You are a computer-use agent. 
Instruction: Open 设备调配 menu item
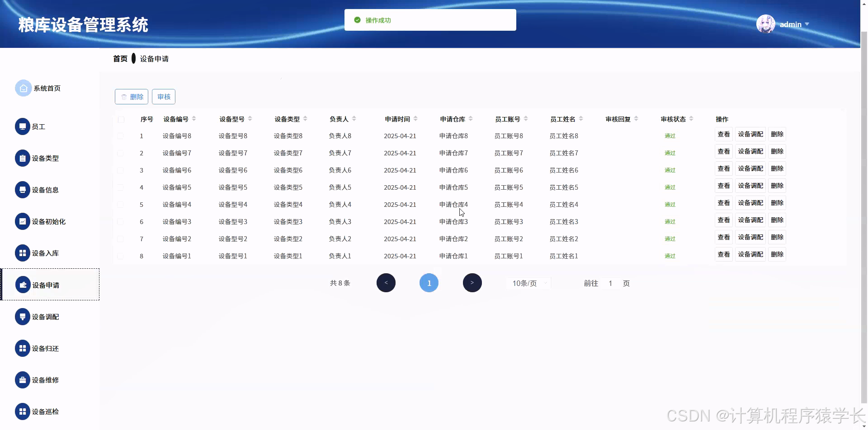point(45,317)
